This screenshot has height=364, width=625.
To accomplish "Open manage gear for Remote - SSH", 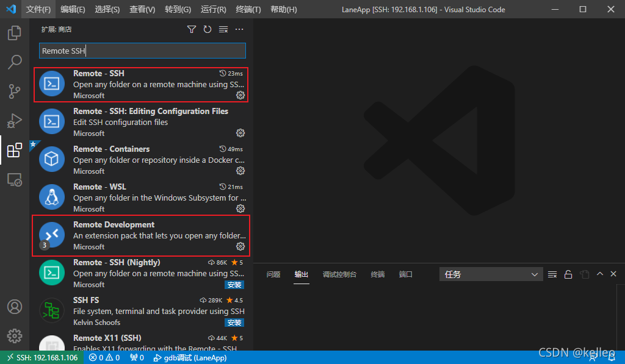I will pyautogui.click(x=240, y=95).
